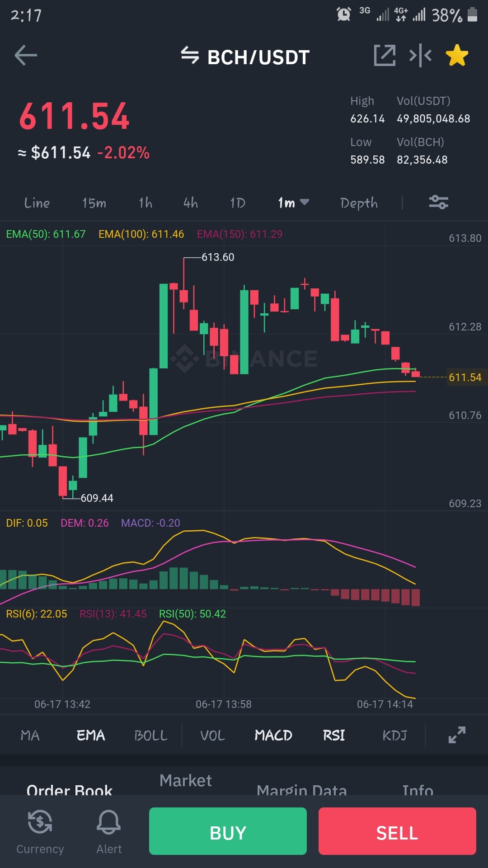Toggle the MACD indicator
The width and height of the screenshot is (488, 868).
[273, 735]
